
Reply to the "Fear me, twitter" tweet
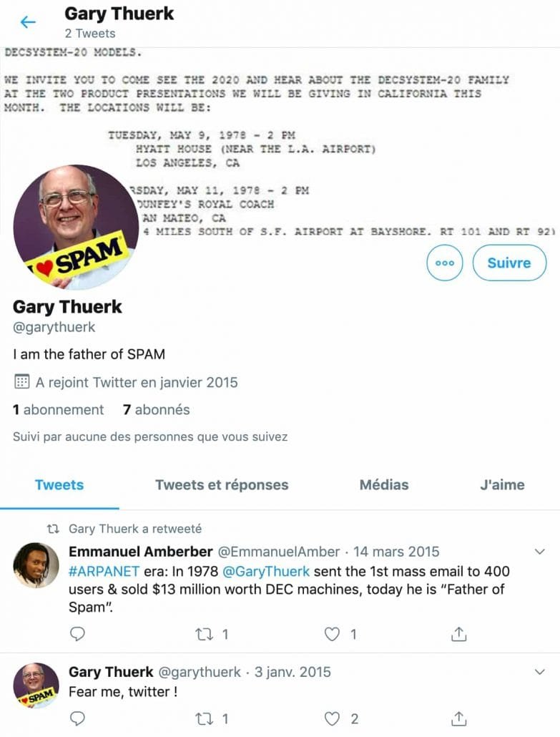coord(77,718)
